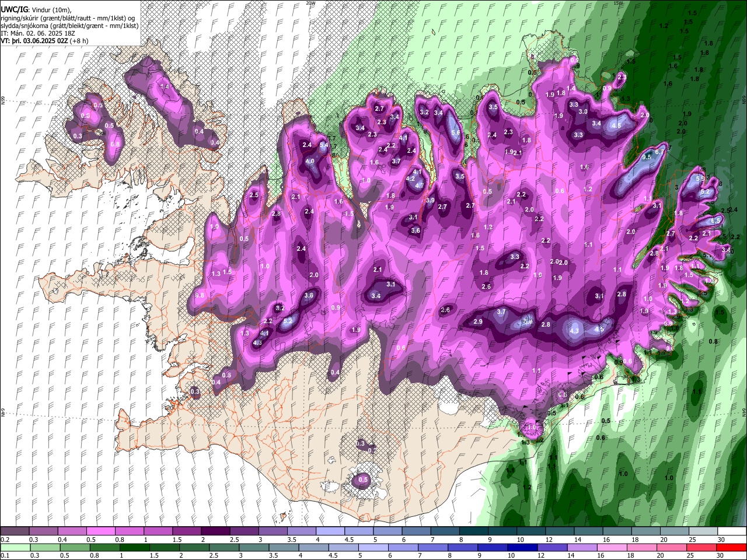Click the 5.6 precipitation value on the map
Screen dimensions: 747x560
click(456, 133)
